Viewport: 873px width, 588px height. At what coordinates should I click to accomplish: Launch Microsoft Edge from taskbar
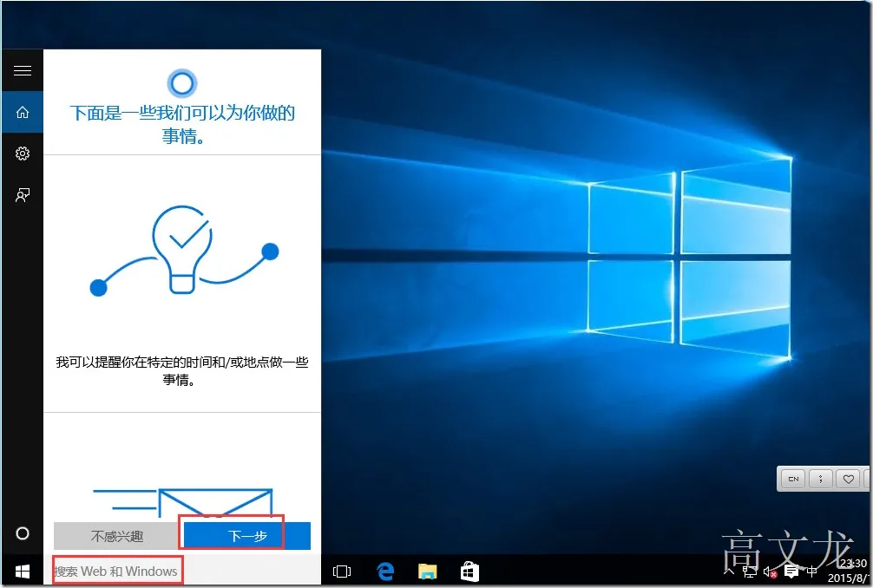click(384, 572)
